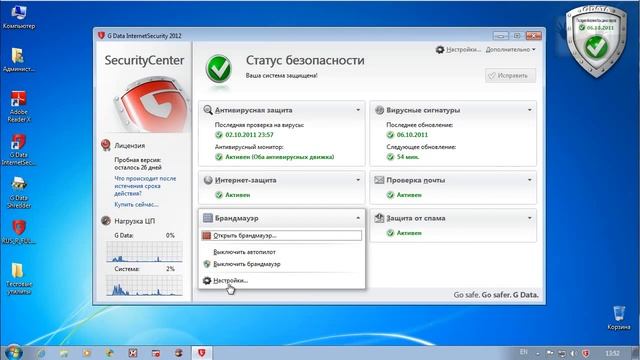Open the Что происходит после истечения срока link
The height and width of the screenshot is (360, 640).
(x=145, y=186)
